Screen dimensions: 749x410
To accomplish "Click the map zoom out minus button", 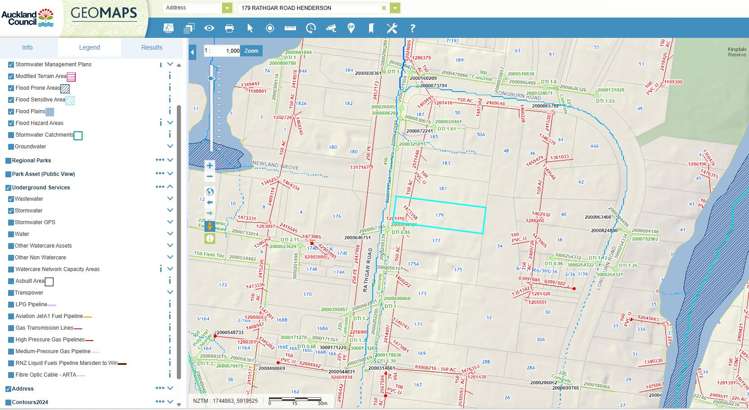I will [x=209, y=177].
